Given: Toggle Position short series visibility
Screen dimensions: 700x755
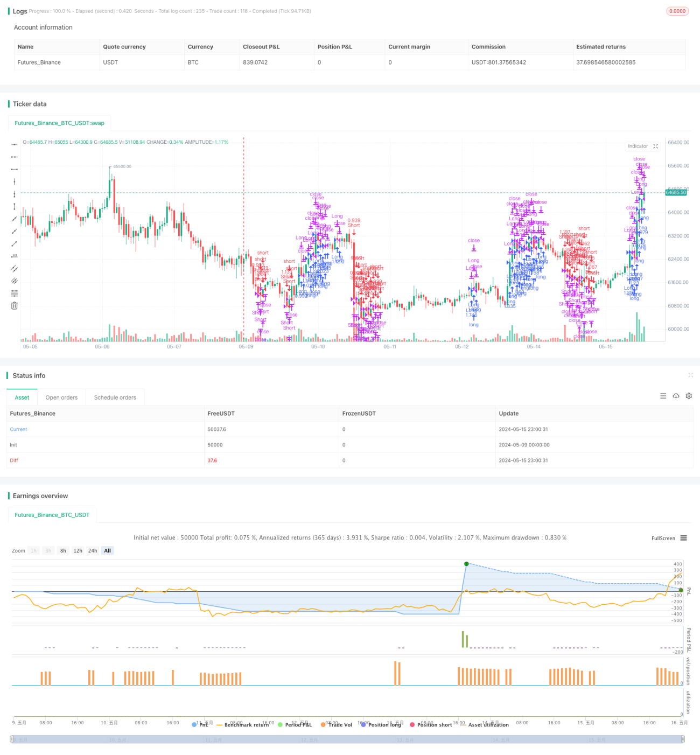Looking at the screenshot, I should 431,725.
